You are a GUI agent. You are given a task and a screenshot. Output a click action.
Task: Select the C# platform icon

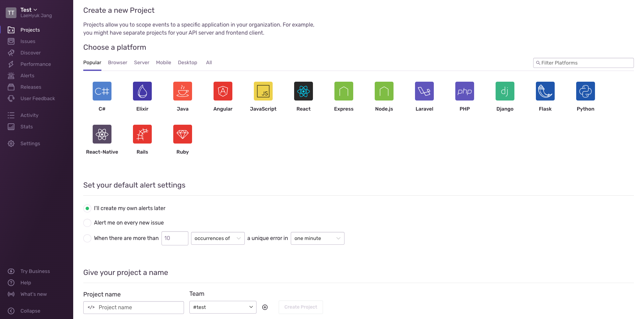102,91
